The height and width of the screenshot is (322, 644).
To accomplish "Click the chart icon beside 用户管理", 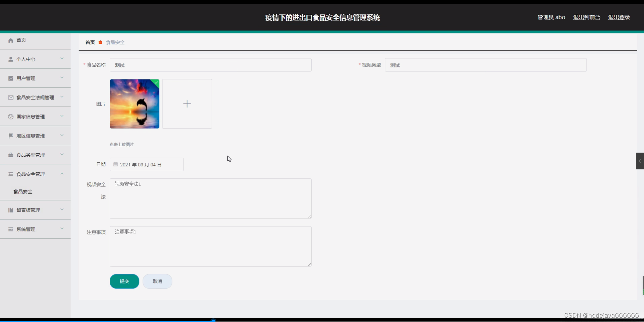I will click(x=11, y=78).
